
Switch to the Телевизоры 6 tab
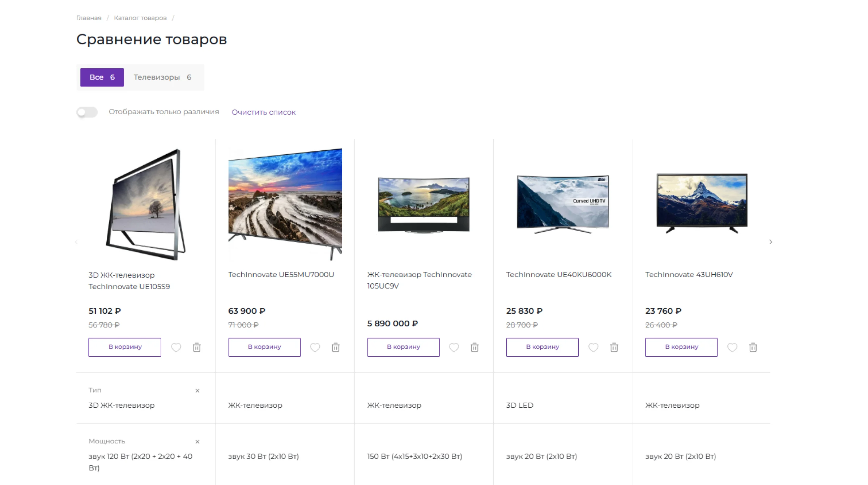click(x=162, y=77)
